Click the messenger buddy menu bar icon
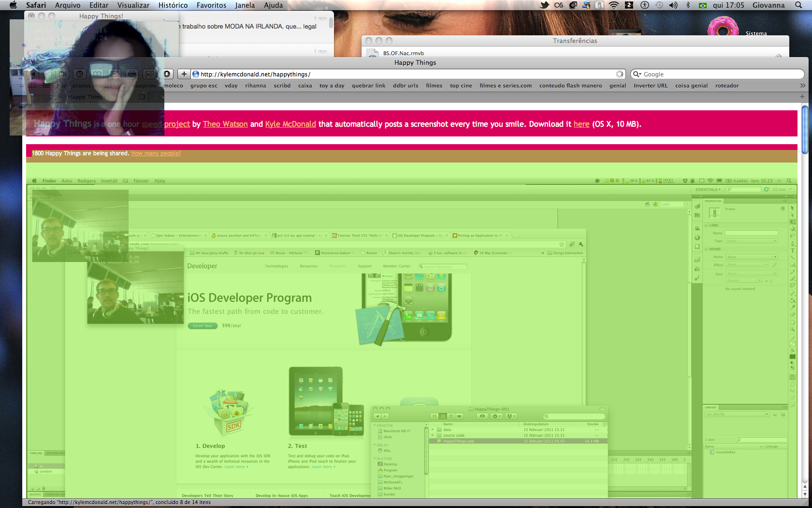 point(586,5)
